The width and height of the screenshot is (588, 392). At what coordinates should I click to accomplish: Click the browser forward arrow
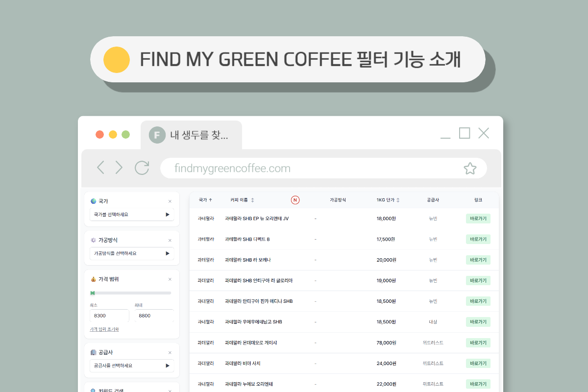119,168
